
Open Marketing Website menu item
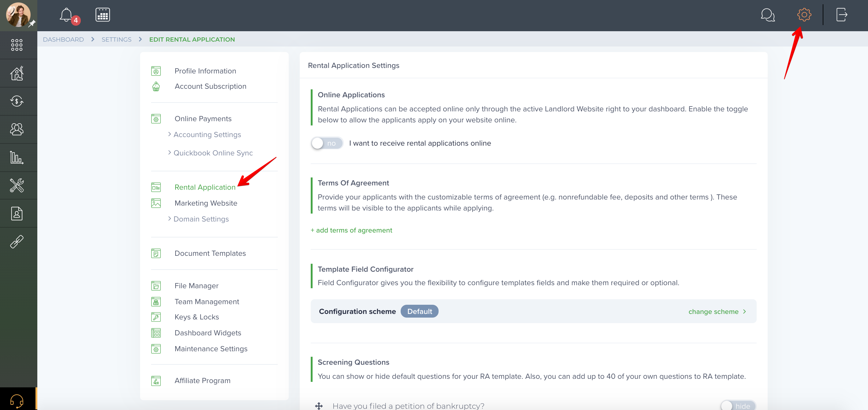coord(206,203)
